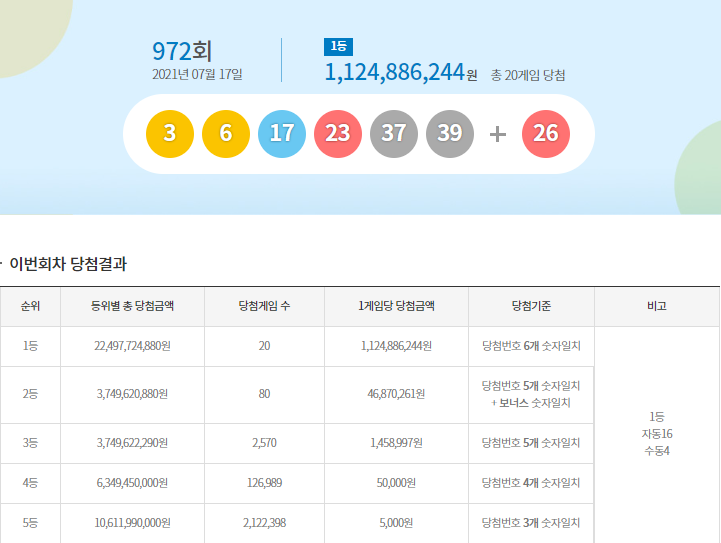The width and height of the screenshot is (721, 543).
Task: Click the 수동4 note in the 비고 column
Action: click(x=657, y=451)
